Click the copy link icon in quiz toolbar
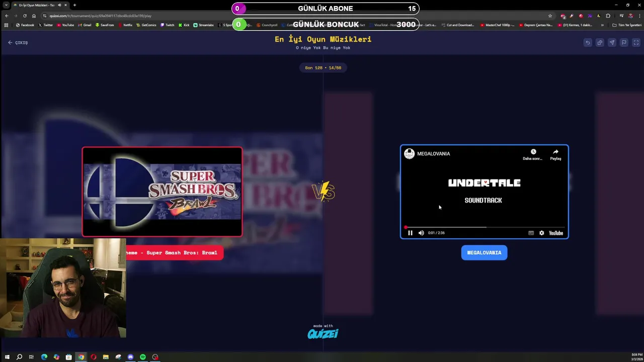The width and height of the screenshot is (644, 362). [x=600, y=43]
